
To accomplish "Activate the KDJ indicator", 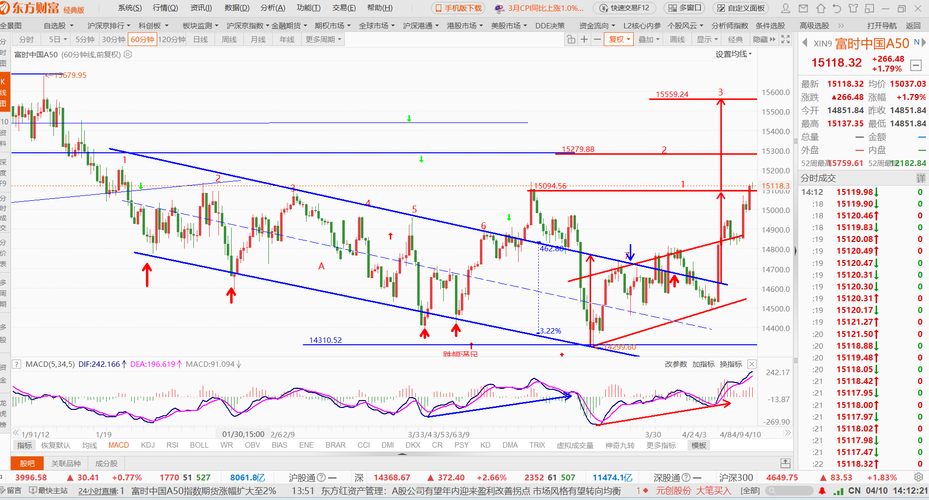I will click(148, 445).
